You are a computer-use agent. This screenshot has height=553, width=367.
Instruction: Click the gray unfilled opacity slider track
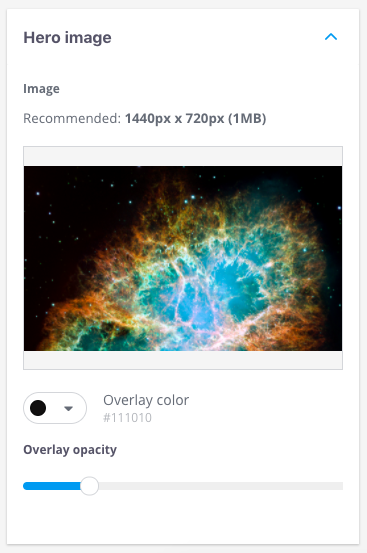(221, 486)
